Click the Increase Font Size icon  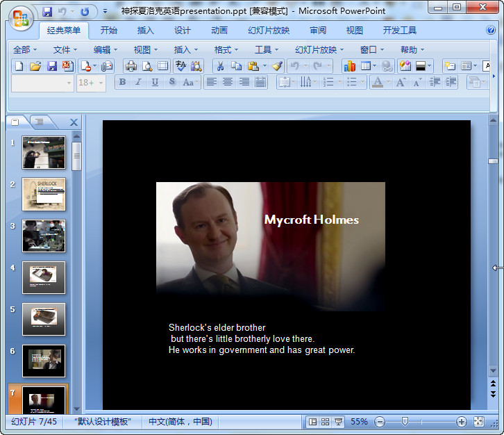(401, 83)
